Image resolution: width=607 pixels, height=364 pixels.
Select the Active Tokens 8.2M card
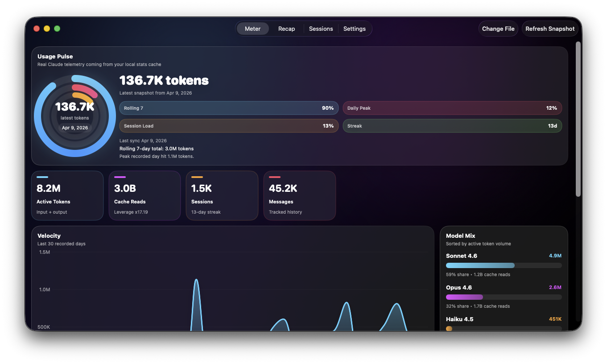point(67,195)
